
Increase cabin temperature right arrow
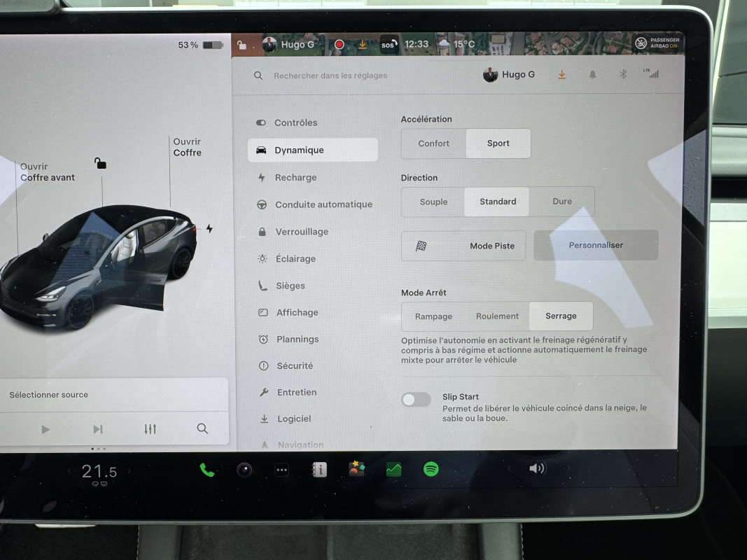pos(129,471)
